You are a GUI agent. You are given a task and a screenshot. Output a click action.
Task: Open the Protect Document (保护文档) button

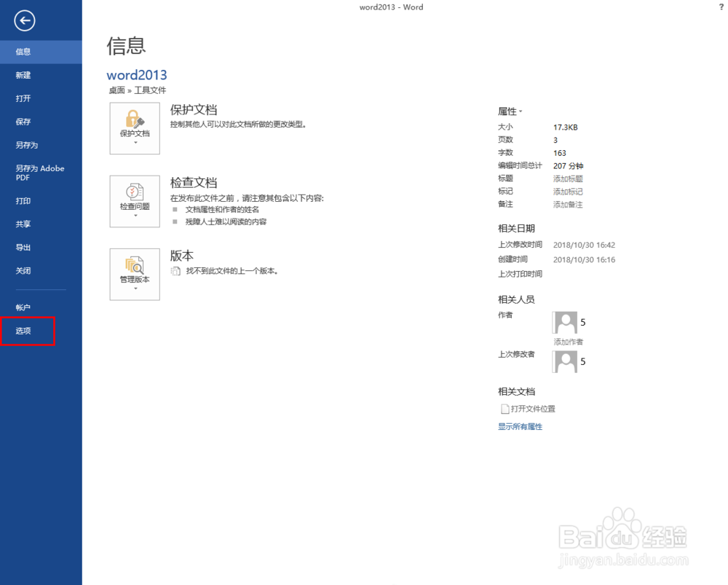[135, 128]
